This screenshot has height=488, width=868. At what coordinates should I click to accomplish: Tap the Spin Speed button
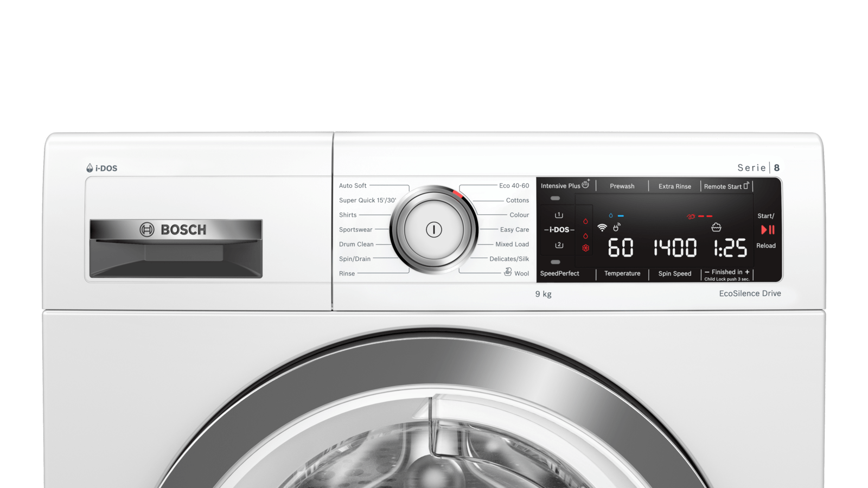(675, 273)
